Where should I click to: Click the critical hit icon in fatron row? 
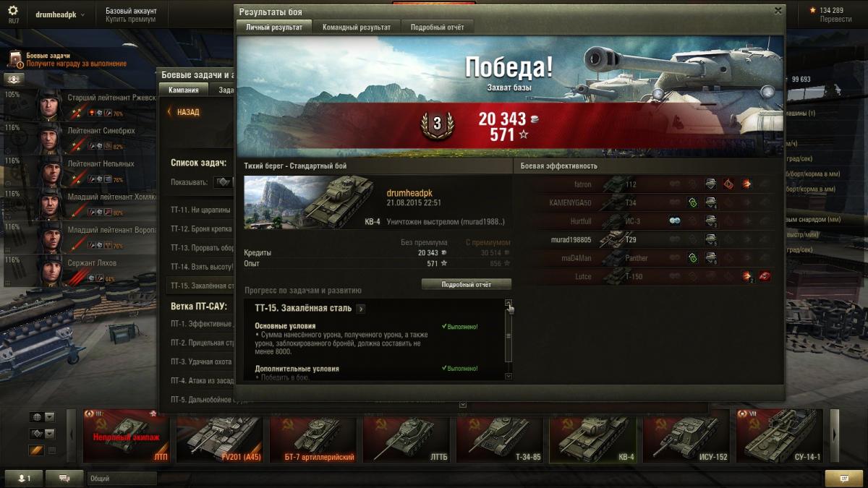coord(728,184)
